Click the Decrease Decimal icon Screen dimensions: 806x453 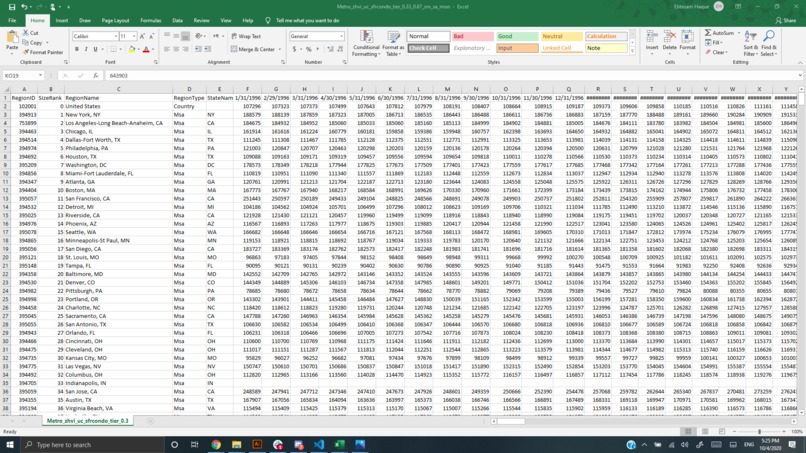(340, 49)
